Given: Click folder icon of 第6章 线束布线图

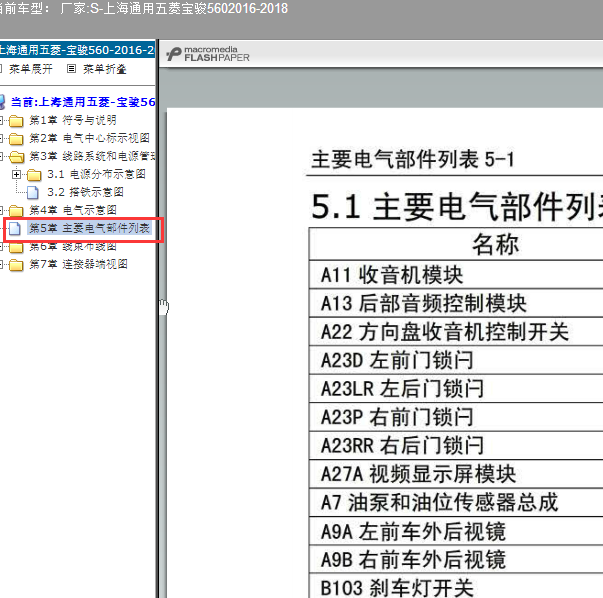Looking at the screenshot, I should tap(16, 247).
